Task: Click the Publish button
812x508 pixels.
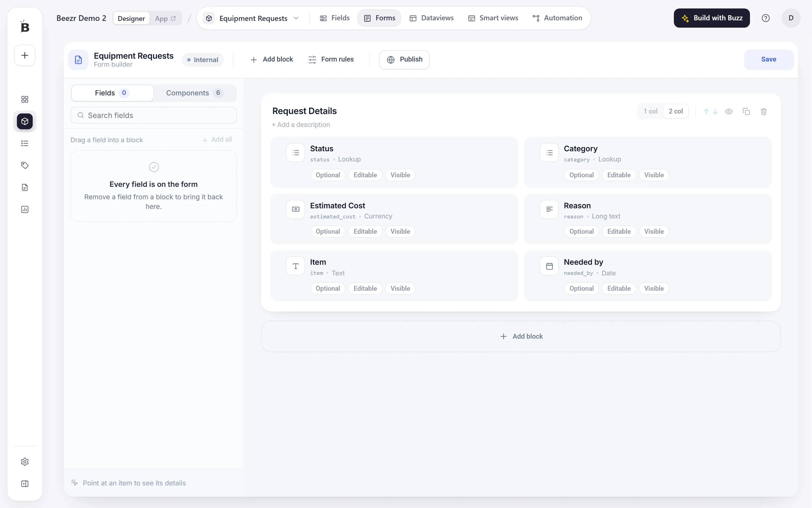Action: pos(404,60)
